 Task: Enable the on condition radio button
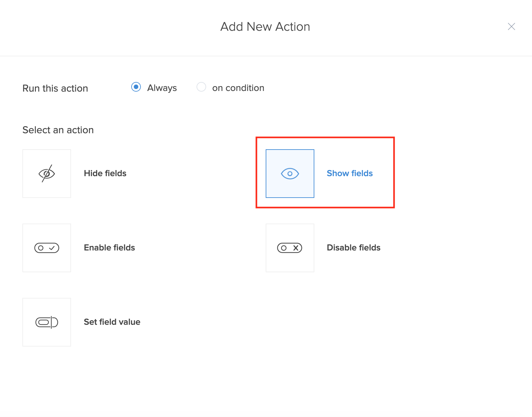201,87
